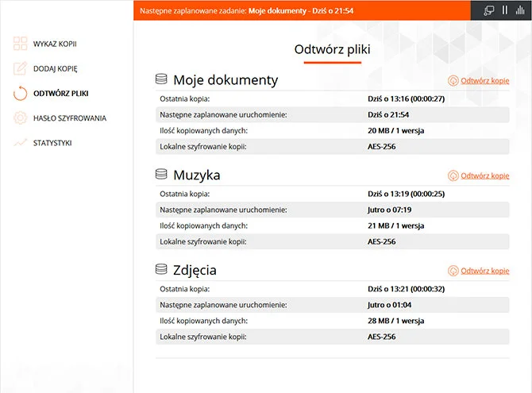Click Odtwórz kopię link for Moje dokumenty

pos(484,81)
